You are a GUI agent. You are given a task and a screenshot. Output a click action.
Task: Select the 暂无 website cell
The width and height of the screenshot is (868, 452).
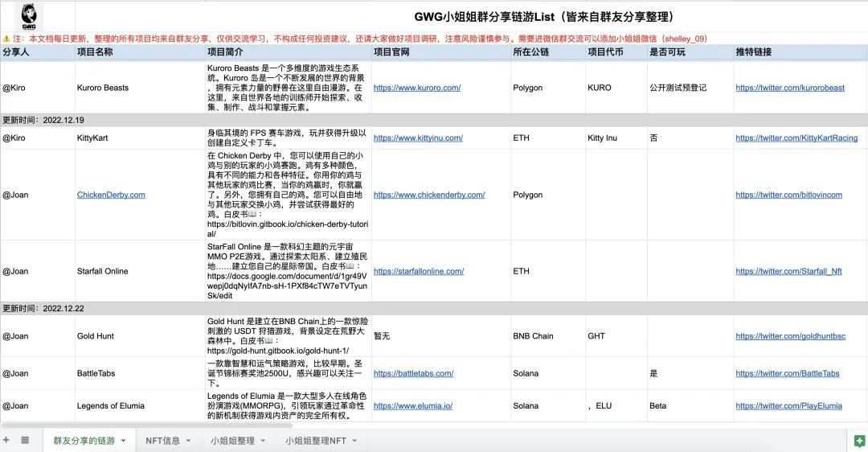coord(441,336)
